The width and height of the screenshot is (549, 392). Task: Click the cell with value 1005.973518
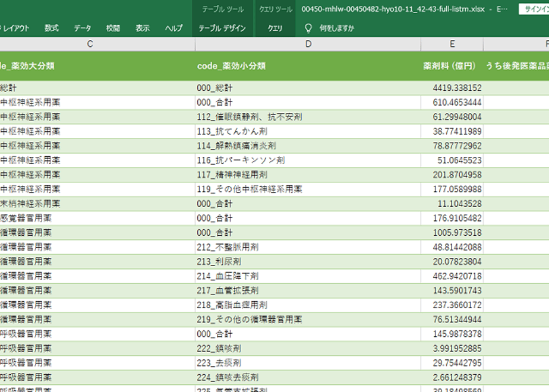tap(452, 233)
